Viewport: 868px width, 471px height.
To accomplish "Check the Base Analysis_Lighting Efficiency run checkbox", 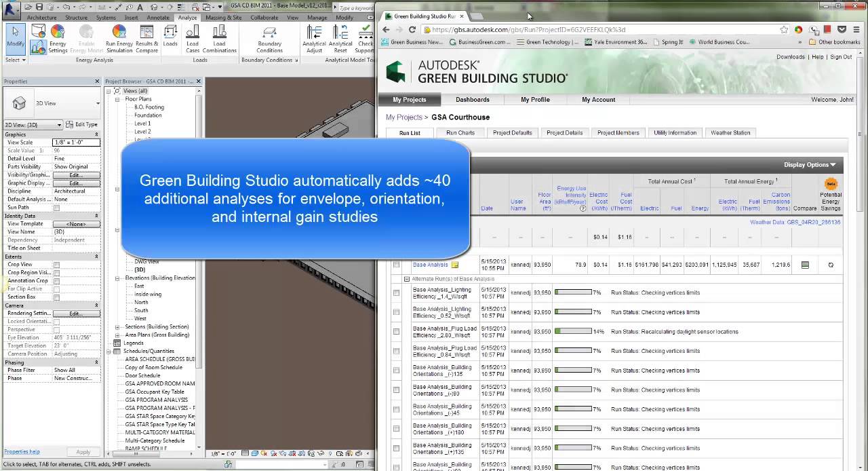I will click(x=397, y=293).
